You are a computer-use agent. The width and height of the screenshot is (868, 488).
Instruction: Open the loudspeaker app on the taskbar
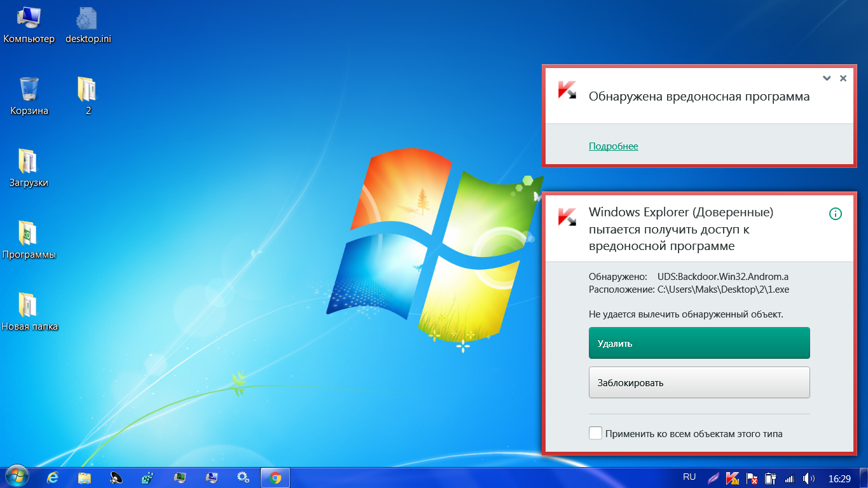point(116,477)
